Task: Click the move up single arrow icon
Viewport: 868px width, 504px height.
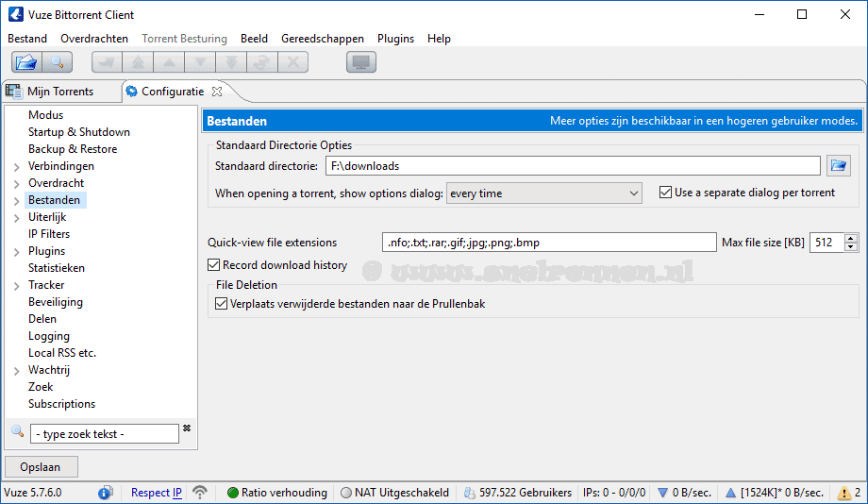Action: coord(170,62)
